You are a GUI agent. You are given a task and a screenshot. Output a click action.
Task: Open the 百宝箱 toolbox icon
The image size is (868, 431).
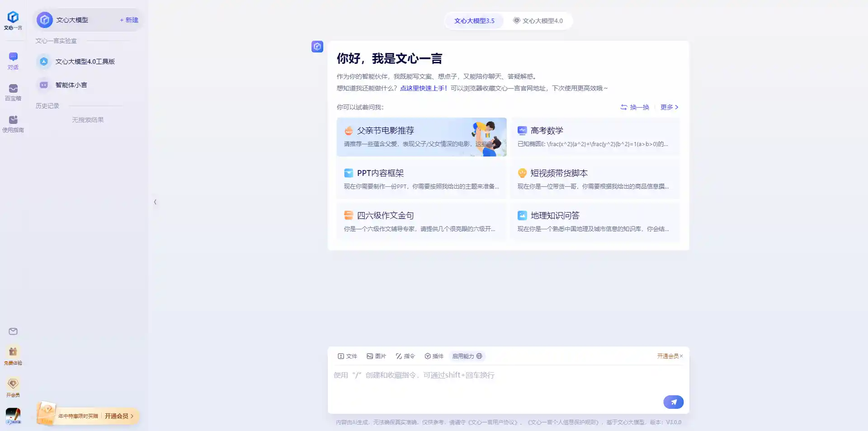tap(13, 92)
